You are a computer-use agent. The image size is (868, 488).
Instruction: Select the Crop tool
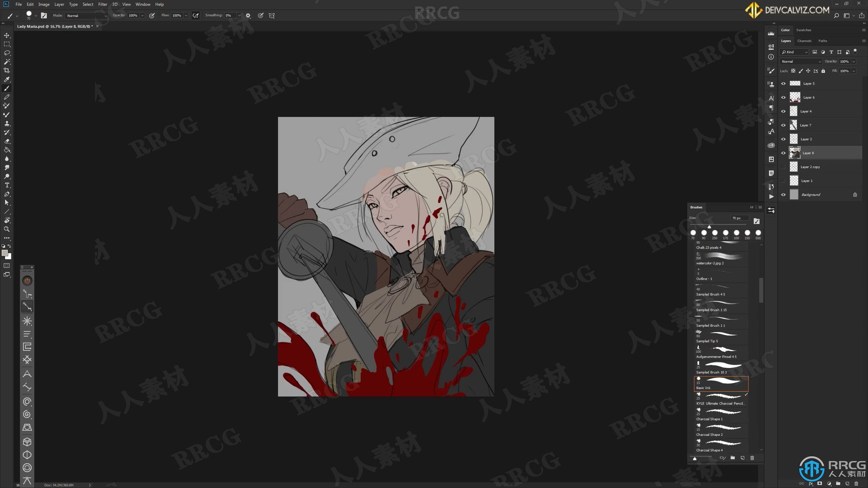point(7,70)
